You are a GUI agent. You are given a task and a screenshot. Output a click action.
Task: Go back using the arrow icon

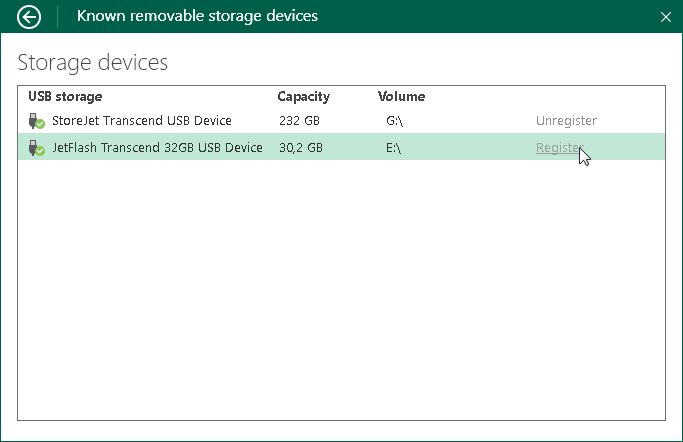(30, 16)
